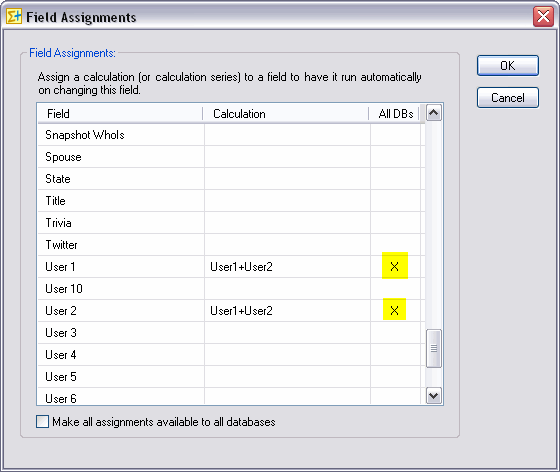Viewport: 560px width, 472px height.
Task: Click the Calculation column header
Action: tap(286, 114)
